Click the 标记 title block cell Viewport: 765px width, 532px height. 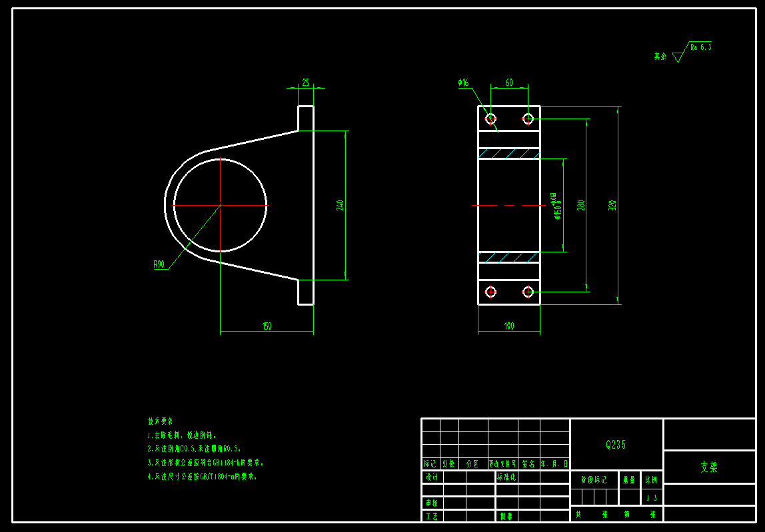pos(430,463)
